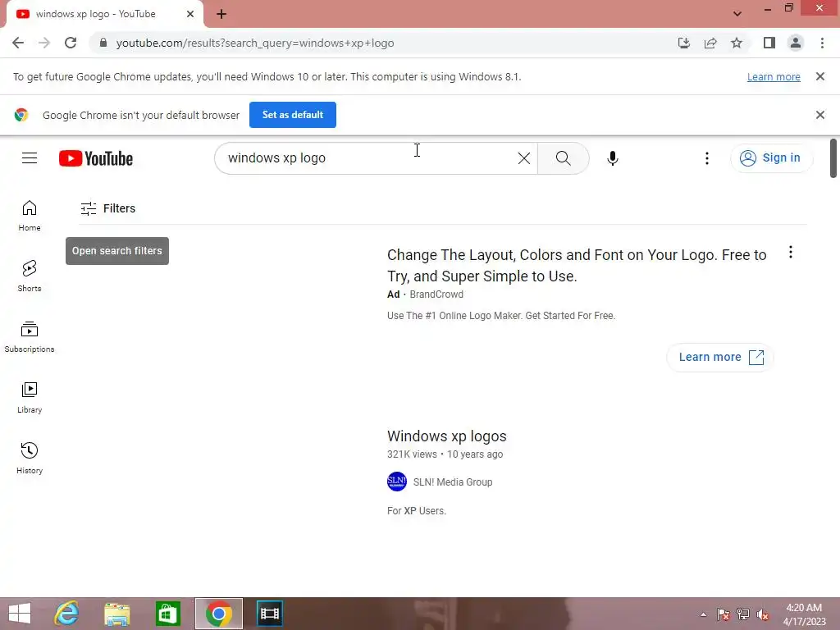Clear the search query with X
The height and width of the screenshot is (630, 840).
pos(524,158)
